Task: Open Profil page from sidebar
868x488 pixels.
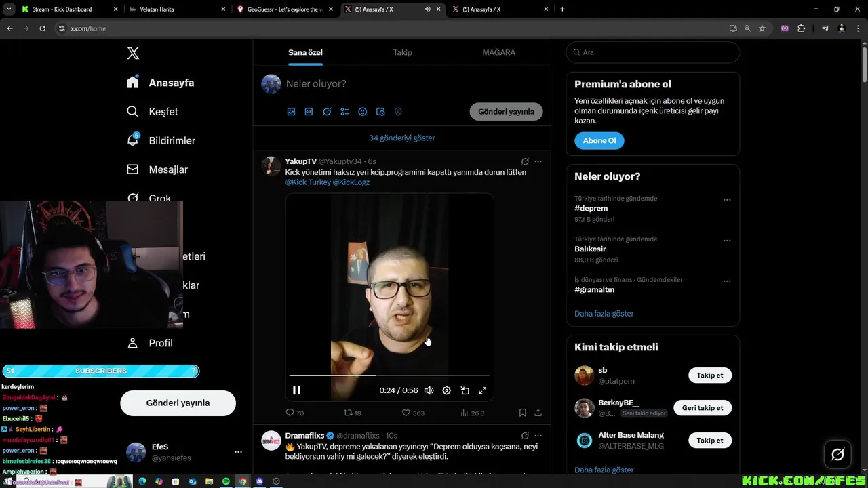Action: point(150,343)
